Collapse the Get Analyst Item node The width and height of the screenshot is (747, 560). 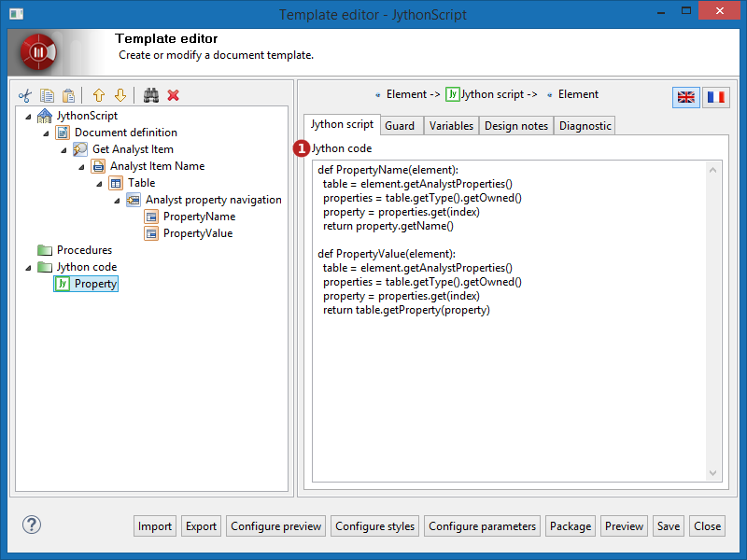[x=63, y=150]
